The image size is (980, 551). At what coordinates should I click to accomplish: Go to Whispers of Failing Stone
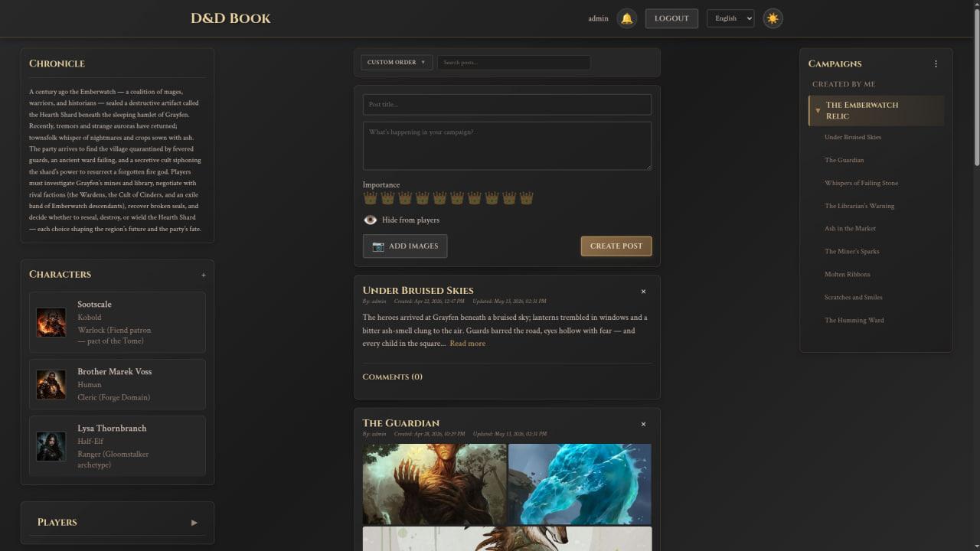pyautogui.click(x=861, y=183)
